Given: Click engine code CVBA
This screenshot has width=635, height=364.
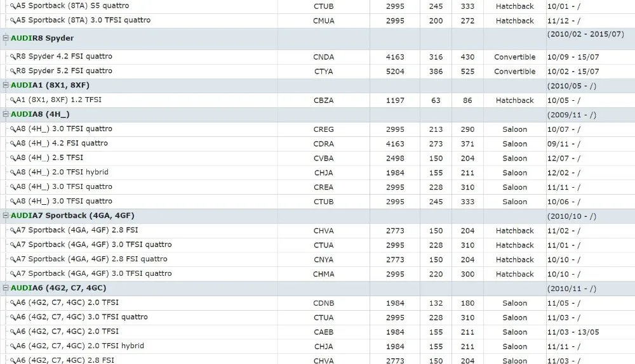Looking at the screenshot, I should point(324,159).
